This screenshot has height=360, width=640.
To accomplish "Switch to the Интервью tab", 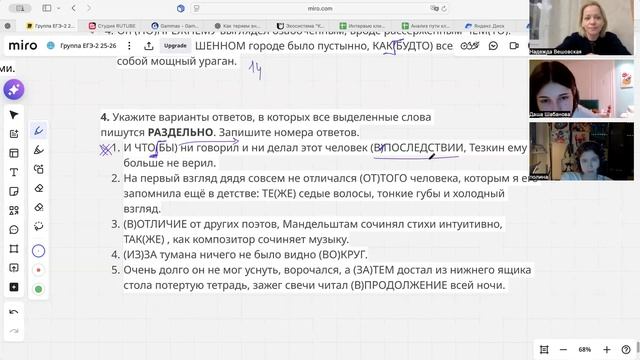I will coord(362,26).
